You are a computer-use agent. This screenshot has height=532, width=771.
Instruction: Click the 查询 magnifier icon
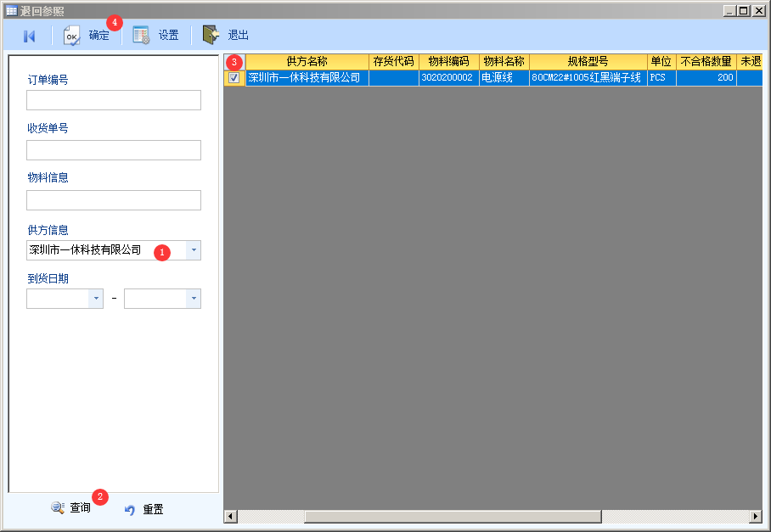point(58,507)
